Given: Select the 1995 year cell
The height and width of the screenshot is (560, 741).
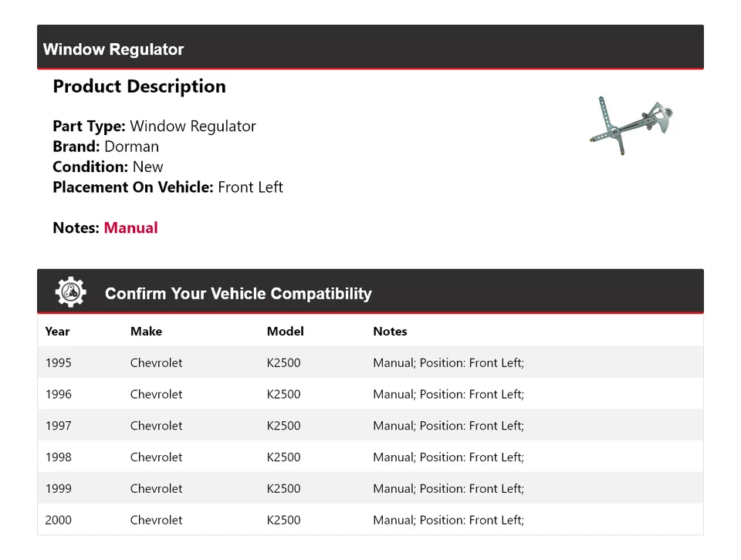Looking at the screenshot, I should coord(58,363).
